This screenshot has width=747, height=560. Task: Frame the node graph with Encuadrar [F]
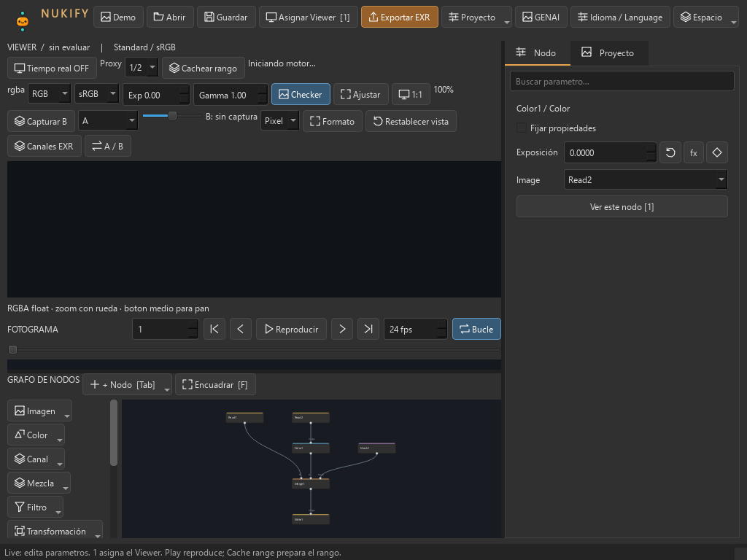[215, 385]
